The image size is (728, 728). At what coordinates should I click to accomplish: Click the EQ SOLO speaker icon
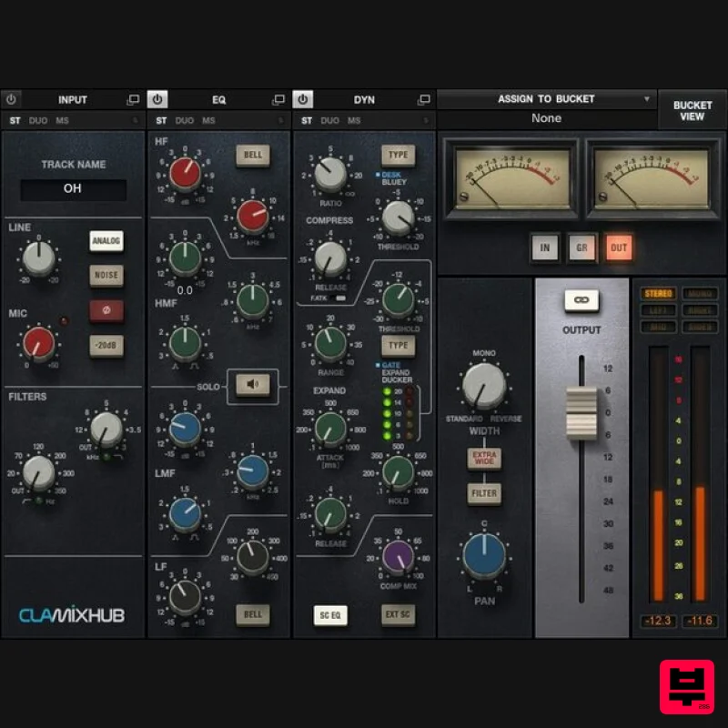253,384
